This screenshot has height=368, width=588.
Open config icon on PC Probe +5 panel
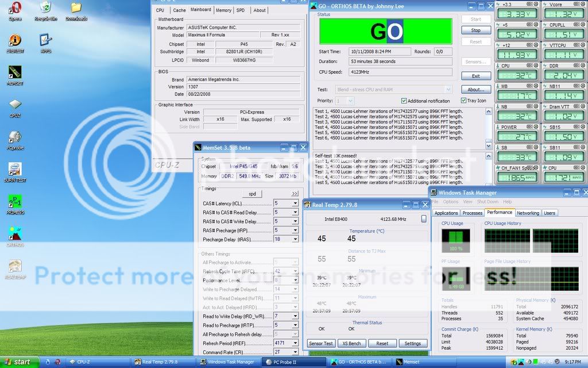[529, 24]
